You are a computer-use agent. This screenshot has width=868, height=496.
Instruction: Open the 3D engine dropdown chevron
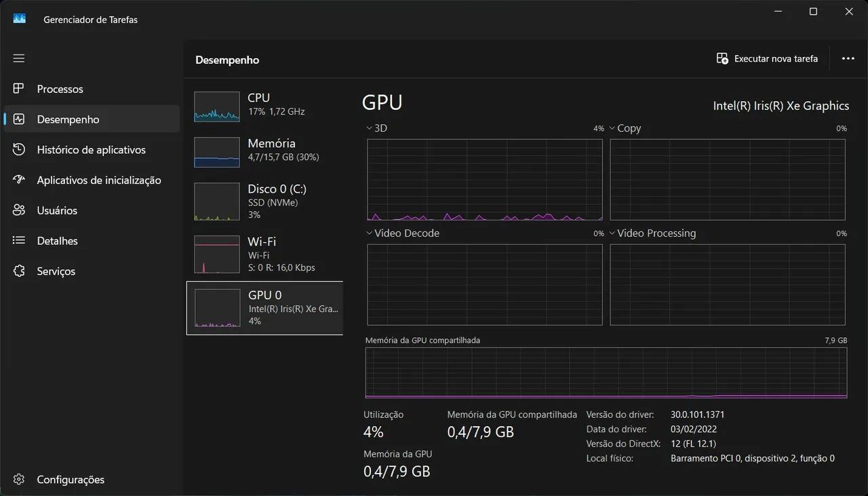369,128
